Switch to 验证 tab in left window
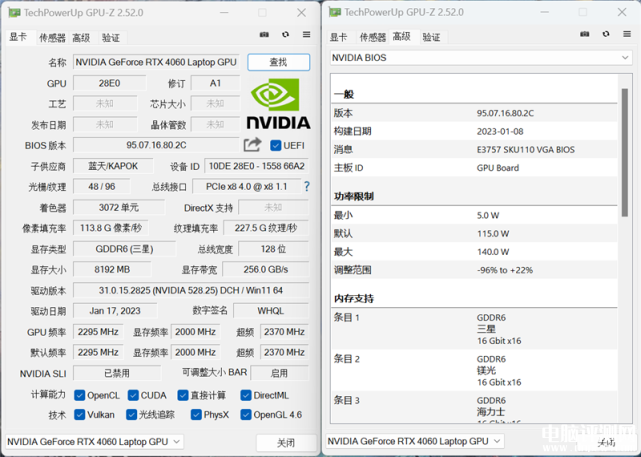 click(111, 38)
